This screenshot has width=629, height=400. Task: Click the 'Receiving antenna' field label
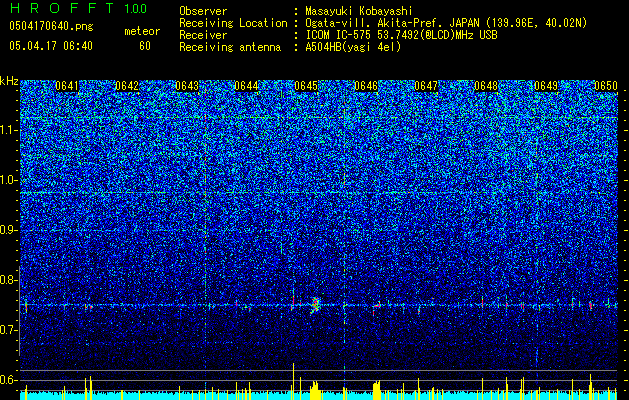(x=230, y=47)
